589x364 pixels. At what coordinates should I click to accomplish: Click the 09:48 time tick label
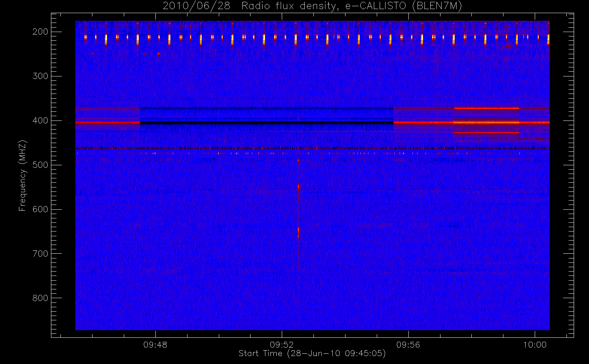pyautogui.click(x=155, y=345)
